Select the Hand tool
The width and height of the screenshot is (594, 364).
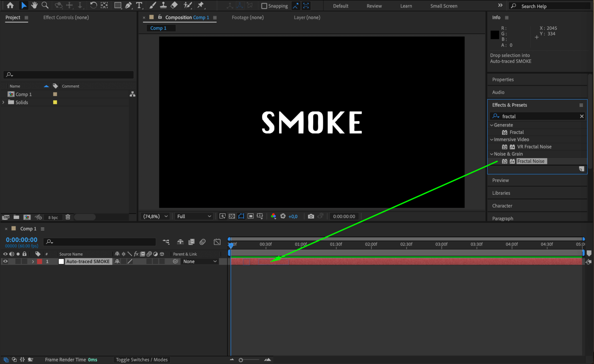click(x=34, y=5)
